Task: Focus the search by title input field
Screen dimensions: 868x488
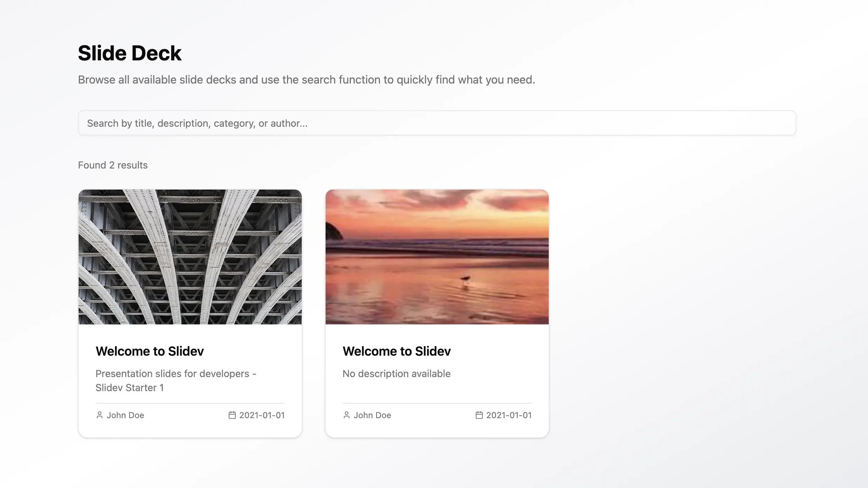Action: coord(437,123)
